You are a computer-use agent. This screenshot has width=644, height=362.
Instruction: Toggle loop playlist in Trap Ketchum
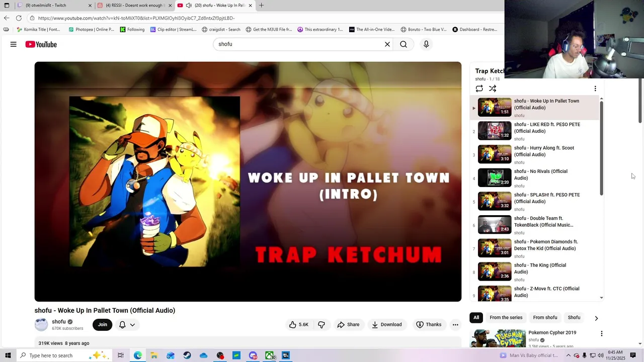[x=479, y=88]
